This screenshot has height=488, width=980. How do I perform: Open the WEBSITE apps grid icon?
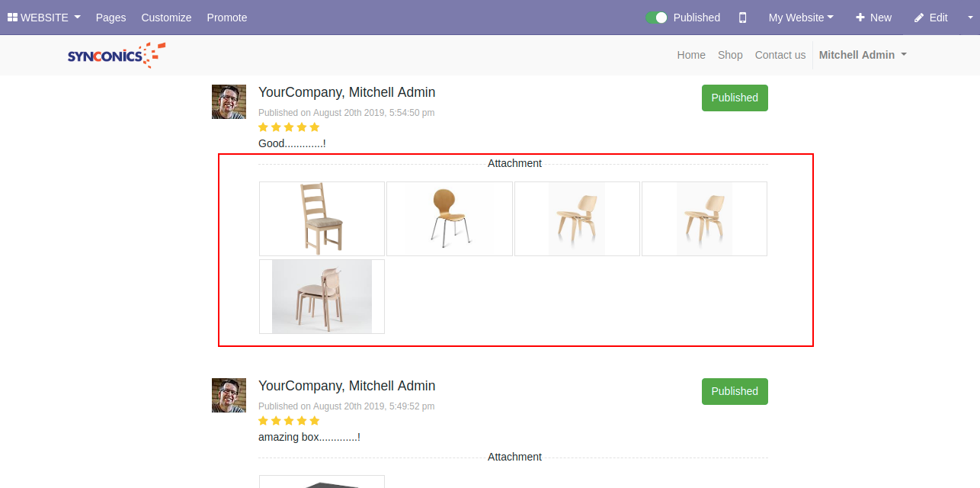12,18
